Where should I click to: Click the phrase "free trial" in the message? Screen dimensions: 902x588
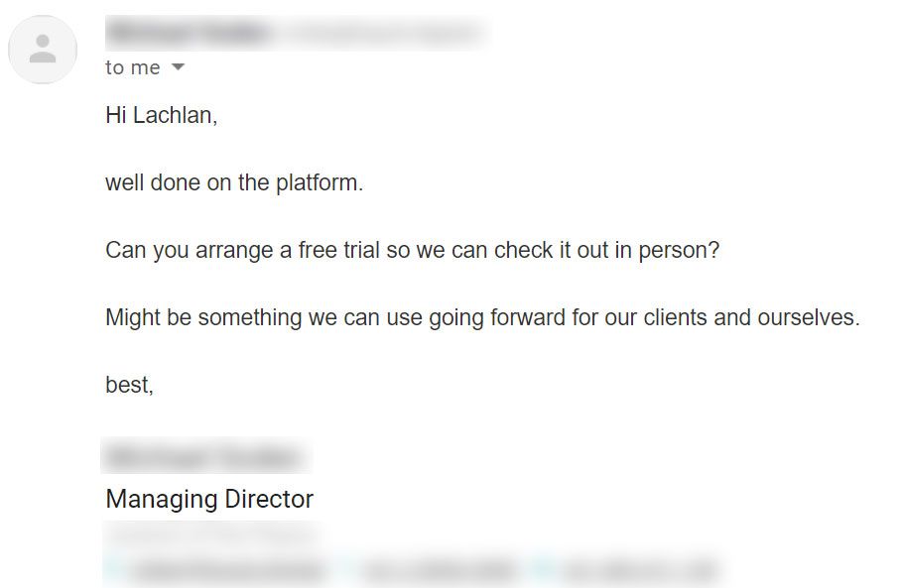pos(339,251)
